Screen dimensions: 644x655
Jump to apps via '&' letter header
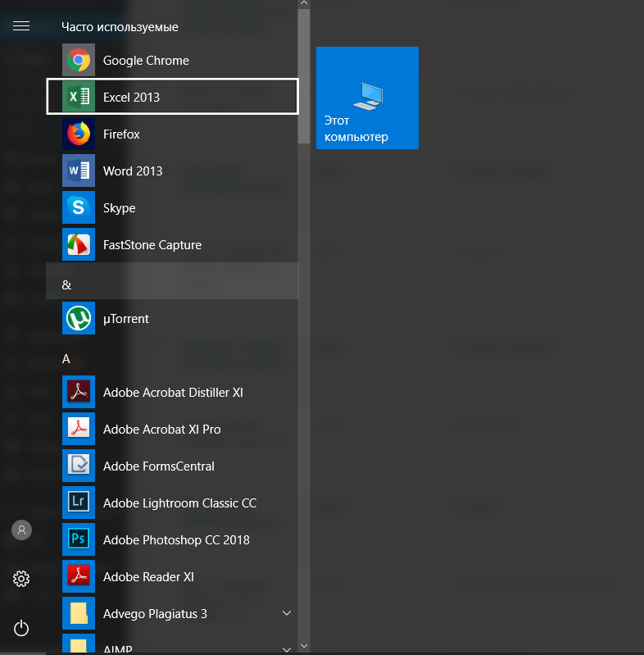point(67,285)
